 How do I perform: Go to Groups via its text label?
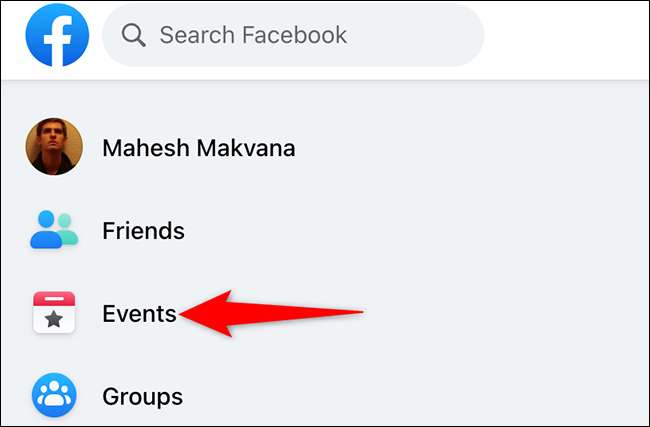coord(142,396)
